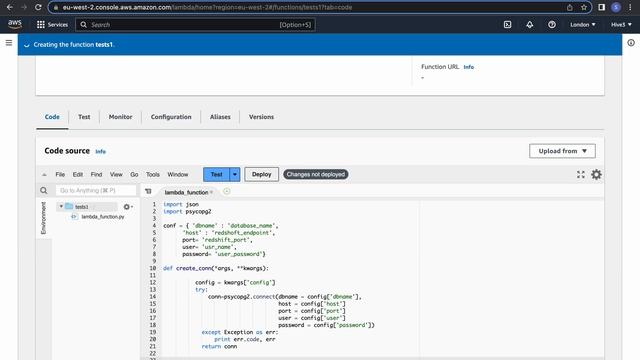The width and height of the screenshot is (640, 360).
Task: Click the tab list icon left of lambda_function
Action: pos(148,191)
